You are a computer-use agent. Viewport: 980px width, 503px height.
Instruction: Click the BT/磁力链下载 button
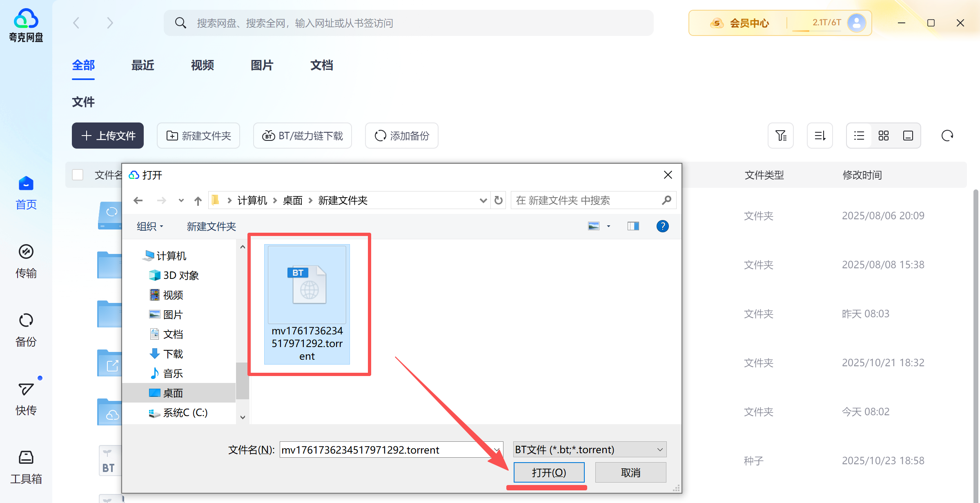(302, 136)
